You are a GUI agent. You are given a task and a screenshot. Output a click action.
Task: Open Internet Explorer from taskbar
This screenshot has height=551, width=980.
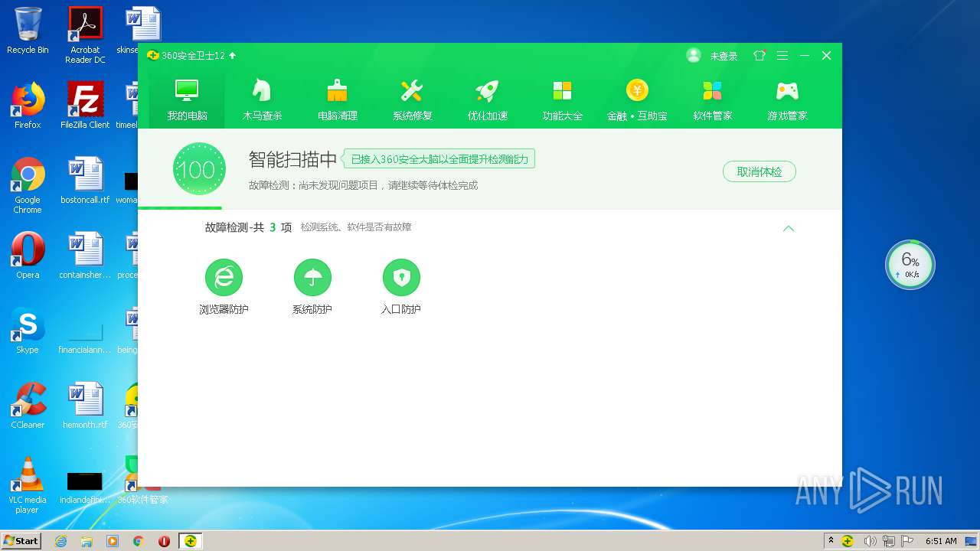(x=61, y=541)
